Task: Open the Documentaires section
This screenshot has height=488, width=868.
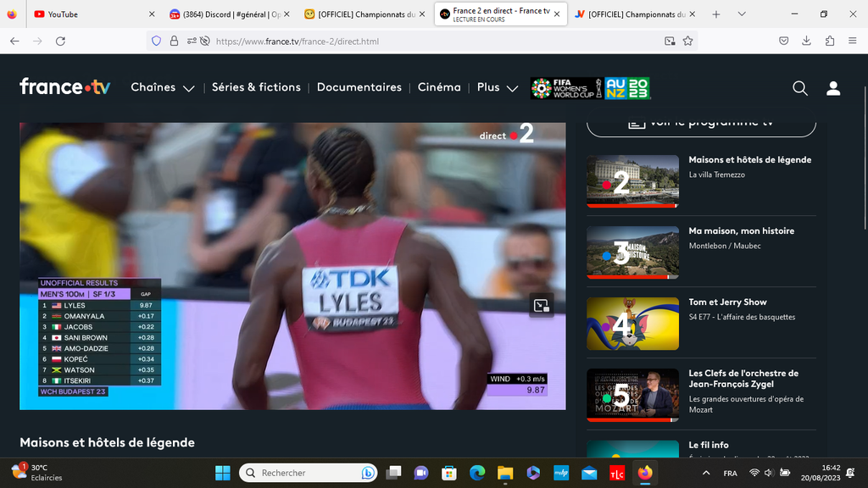Action: (359, 87)
